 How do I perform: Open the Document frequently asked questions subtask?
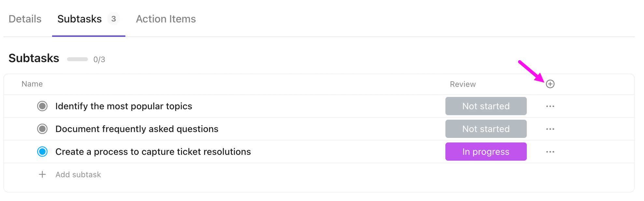(x=137, y=129)
